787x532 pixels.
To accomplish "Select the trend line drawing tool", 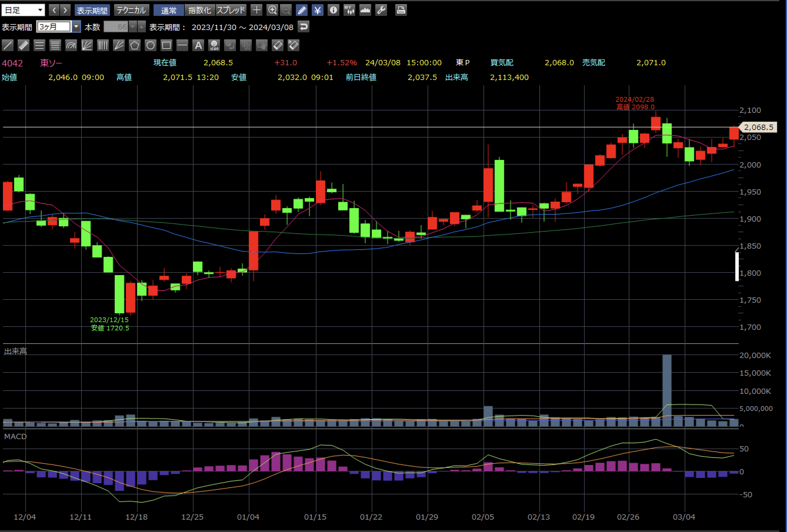I will [x=7, y=45].
